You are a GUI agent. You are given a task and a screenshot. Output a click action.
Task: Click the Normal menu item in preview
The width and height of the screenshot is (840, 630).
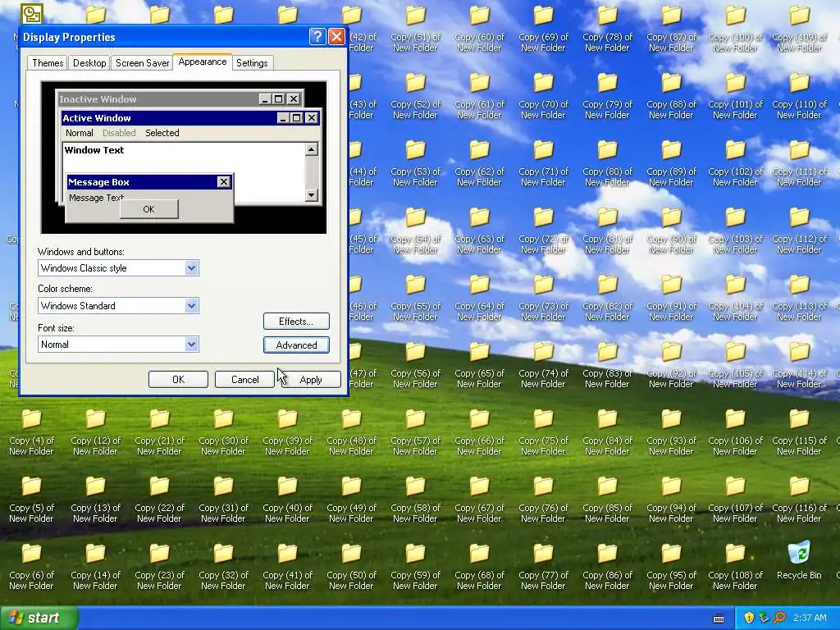80,133
